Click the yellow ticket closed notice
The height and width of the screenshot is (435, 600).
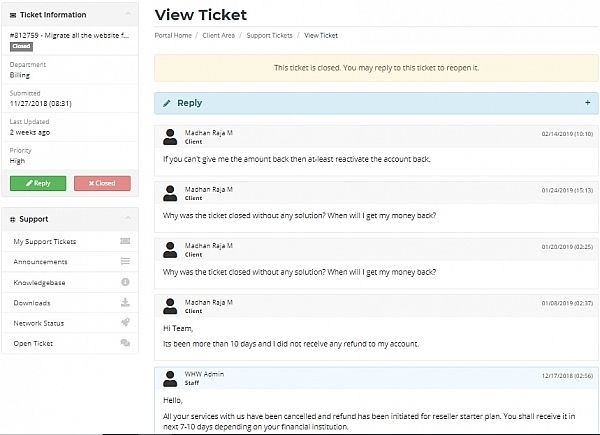pos(376,68)
